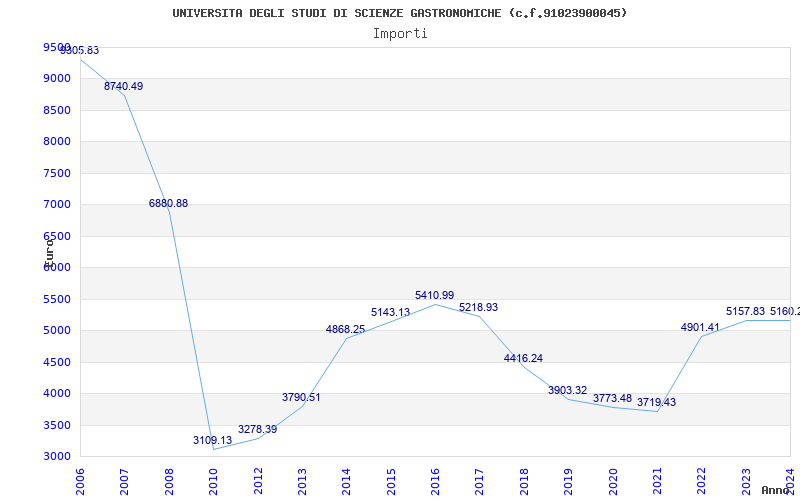Select the 8740.49 data label
This screenshot has width=800, height=500.
pos(123,86)
